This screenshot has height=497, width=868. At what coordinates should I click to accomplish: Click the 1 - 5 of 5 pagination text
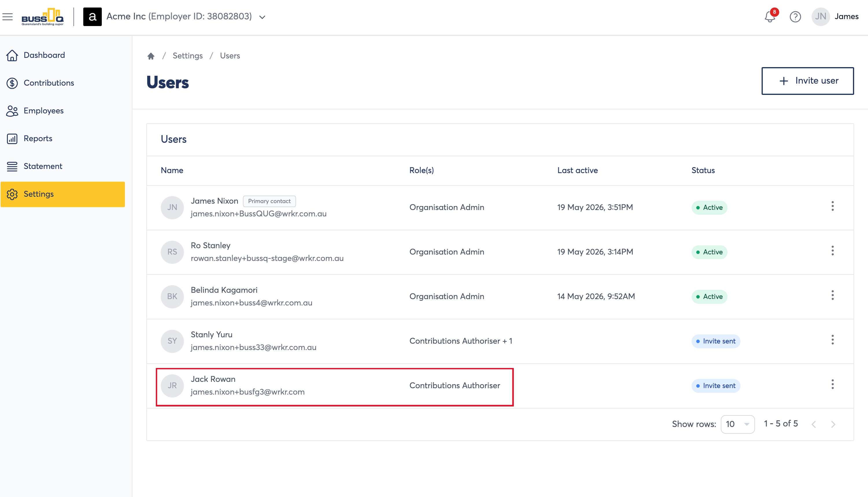click(781, 424)
